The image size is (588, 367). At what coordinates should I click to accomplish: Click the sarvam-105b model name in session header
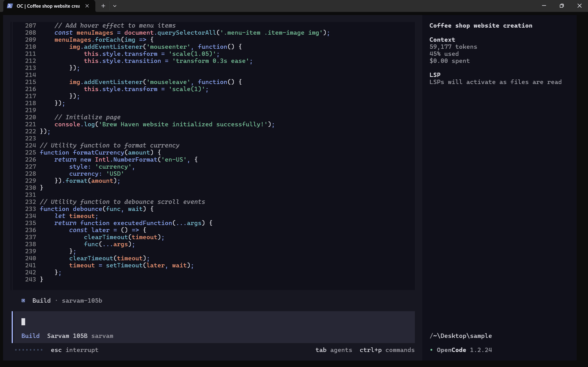click(82, 300)
